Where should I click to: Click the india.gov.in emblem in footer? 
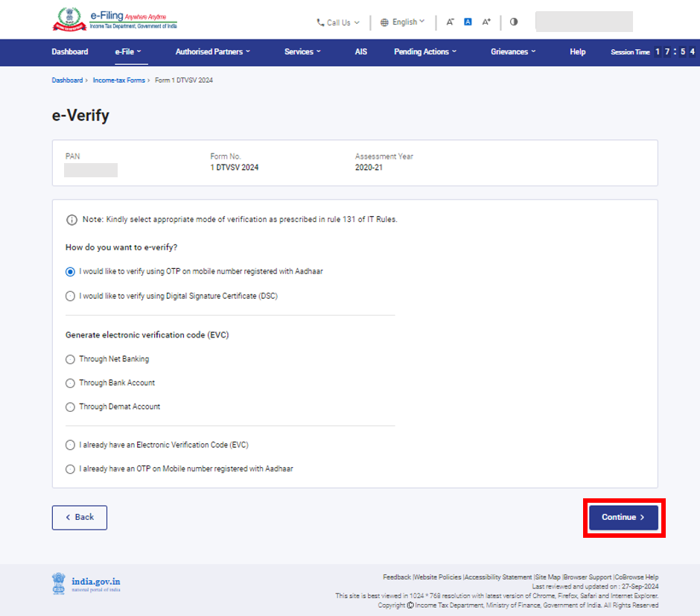(59, 584)
